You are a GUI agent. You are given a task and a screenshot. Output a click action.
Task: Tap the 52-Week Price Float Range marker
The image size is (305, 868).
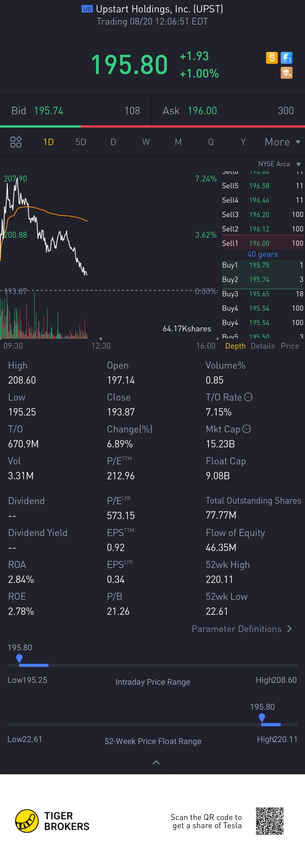coord(262,717)
